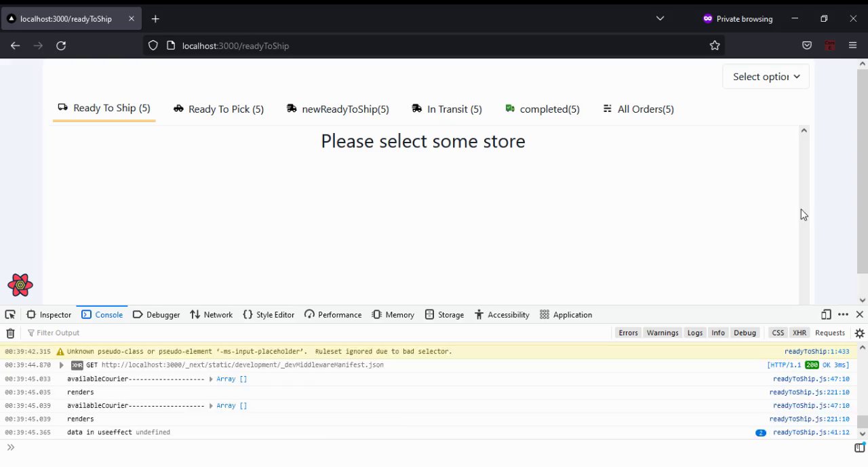
Task: Open the React Query devtools flower logo
Action: 20,285
